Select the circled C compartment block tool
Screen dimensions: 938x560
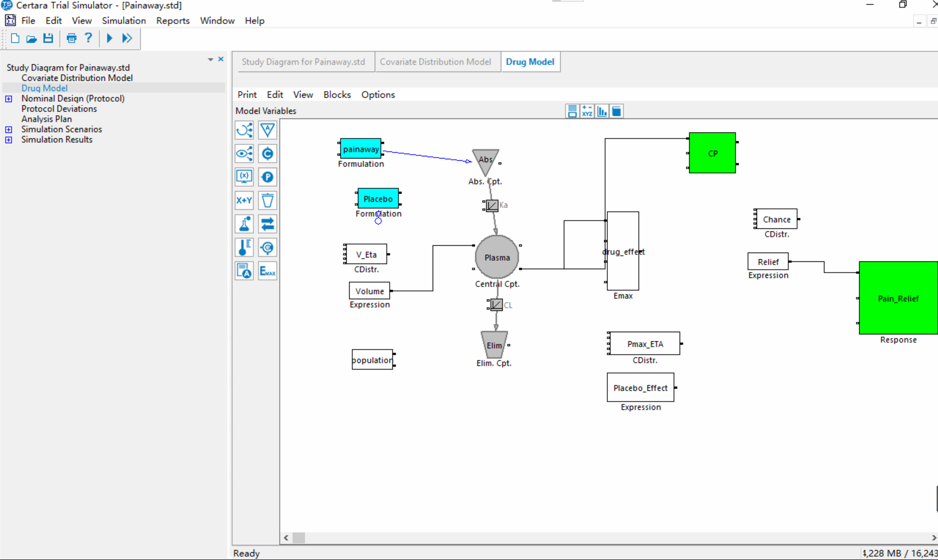(x=267, y=153)
